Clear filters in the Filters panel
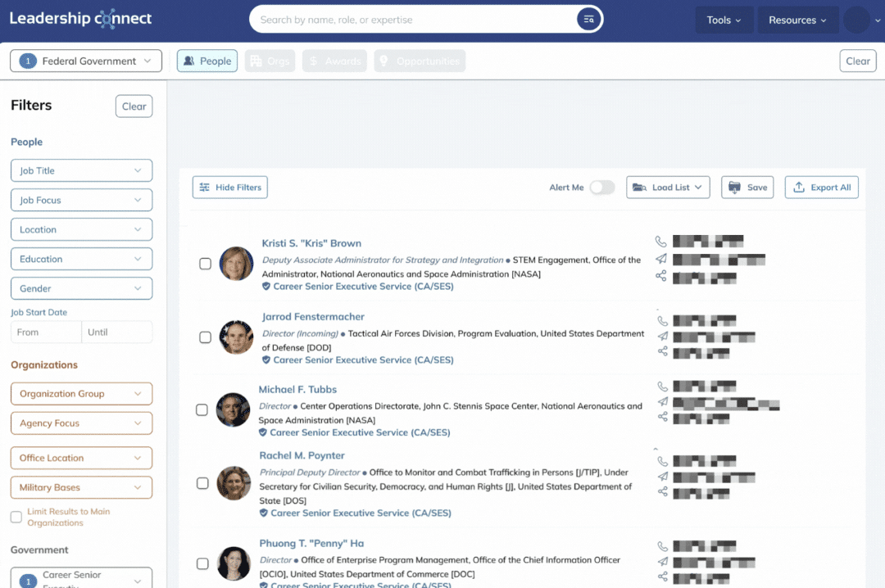Image resolution: width=885 pixels, height=588 pixels. point(134,106)
